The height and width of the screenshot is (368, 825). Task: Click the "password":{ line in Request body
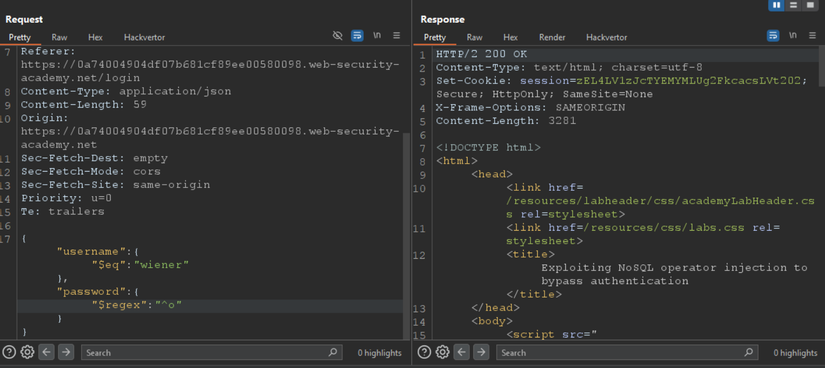click(98, 292)
